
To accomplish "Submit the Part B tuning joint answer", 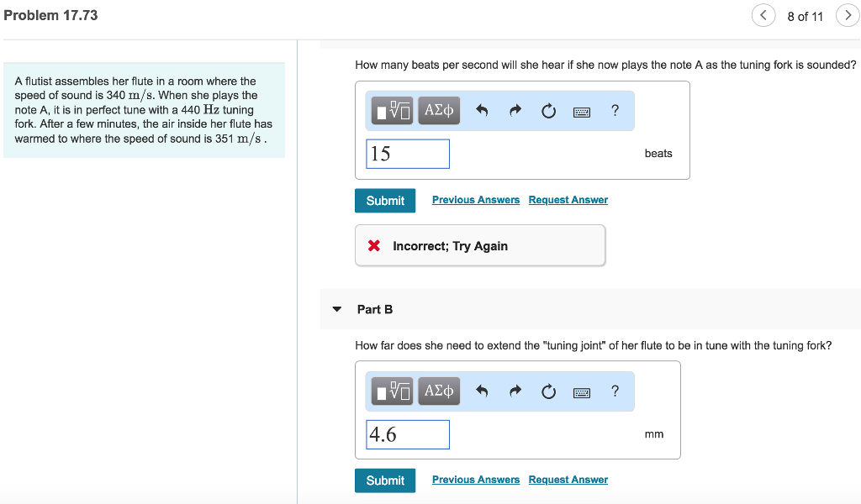I will pyautogui.click(x=385, y=480).
